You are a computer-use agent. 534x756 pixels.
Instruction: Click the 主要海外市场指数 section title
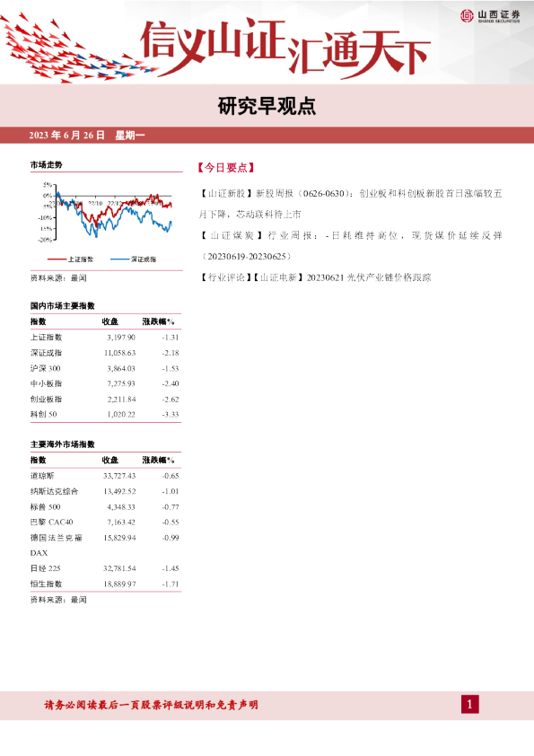(x=63, y=444)
